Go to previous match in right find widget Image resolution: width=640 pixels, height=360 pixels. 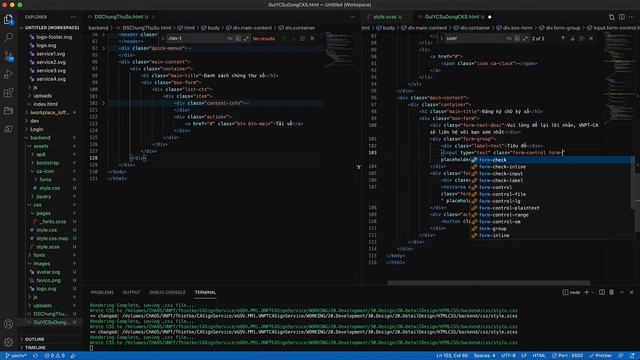563,38
